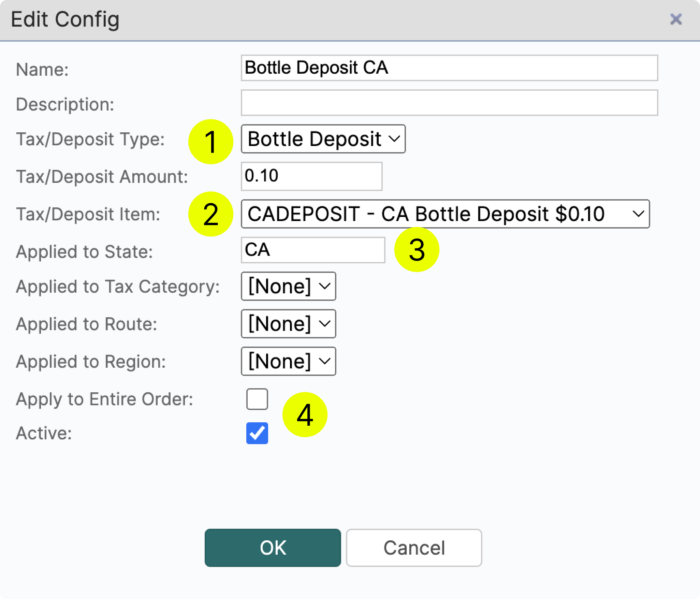
Task: Close the Edit Config dialog
Action: coord(676,19)
